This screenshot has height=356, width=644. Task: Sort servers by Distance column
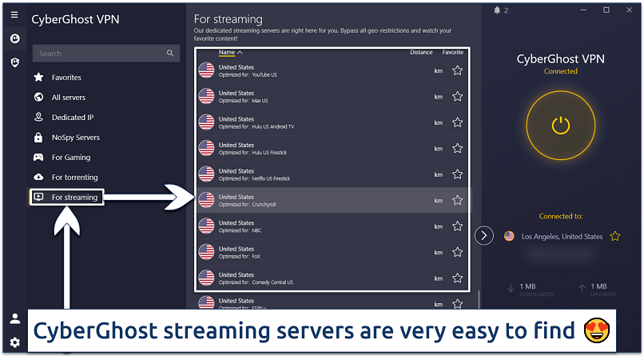(421, 52)
